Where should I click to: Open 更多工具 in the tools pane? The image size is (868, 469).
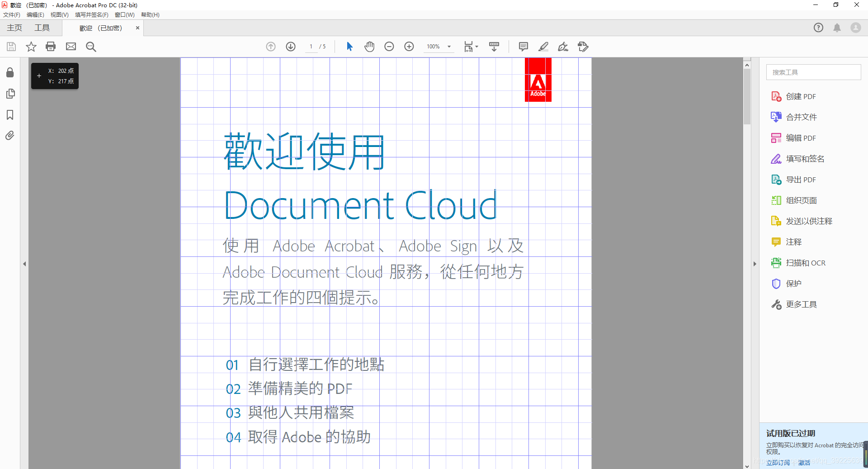tap(794, 304)
